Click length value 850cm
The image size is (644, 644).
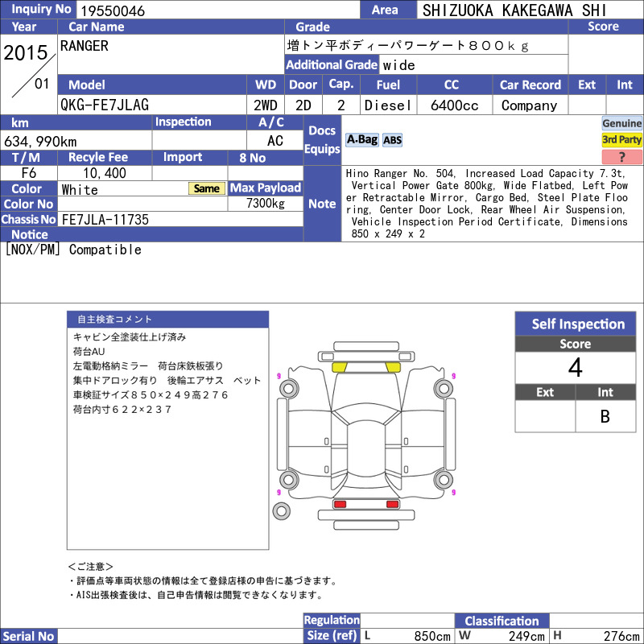coord(432,636)
